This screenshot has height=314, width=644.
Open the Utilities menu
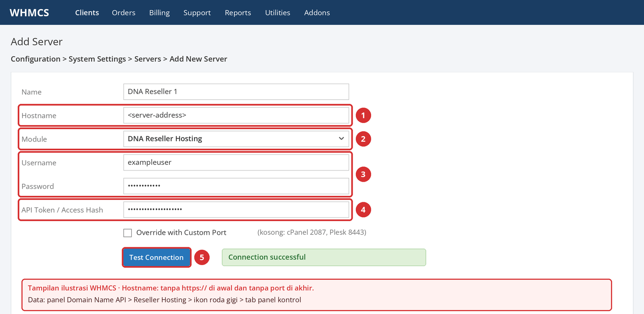click(x=278, y=12)
